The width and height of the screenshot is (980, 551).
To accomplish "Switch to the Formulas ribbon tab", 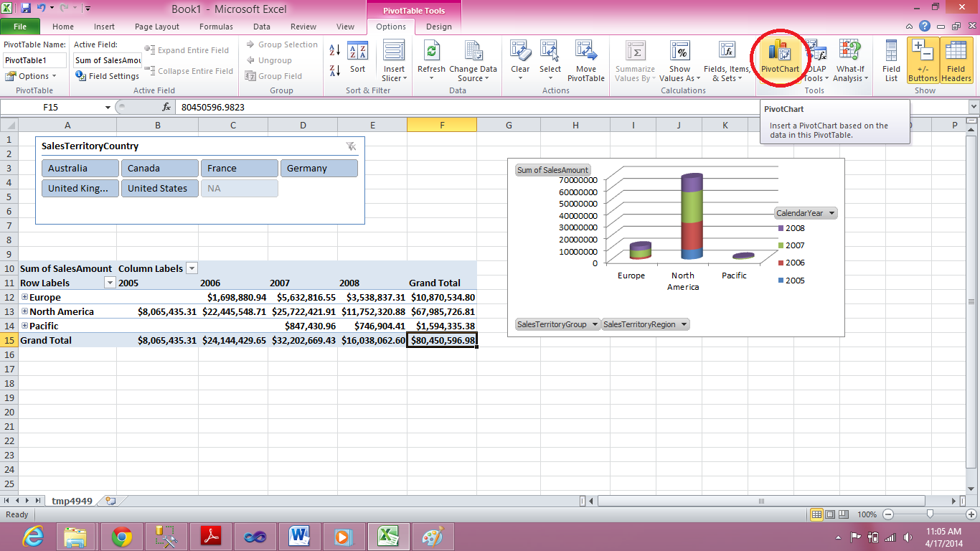I will click(216, 27).
